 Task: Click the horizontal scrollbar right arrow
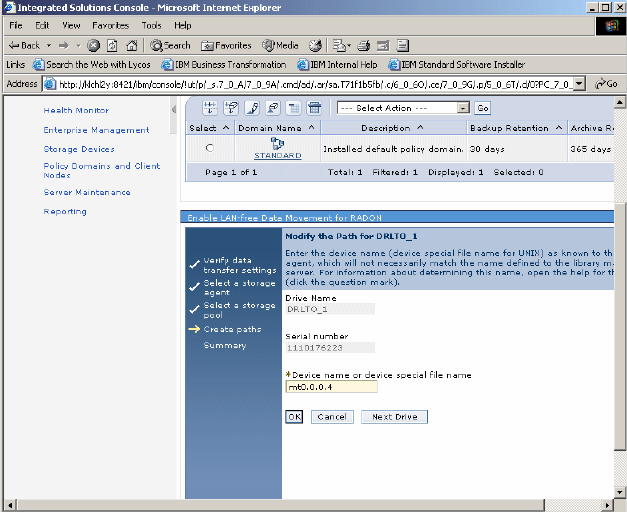[608, 505]
